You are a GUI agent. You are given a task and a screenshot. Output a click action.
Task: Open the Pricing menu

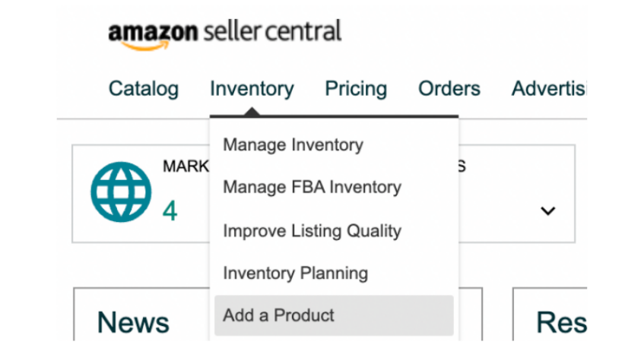356,89
